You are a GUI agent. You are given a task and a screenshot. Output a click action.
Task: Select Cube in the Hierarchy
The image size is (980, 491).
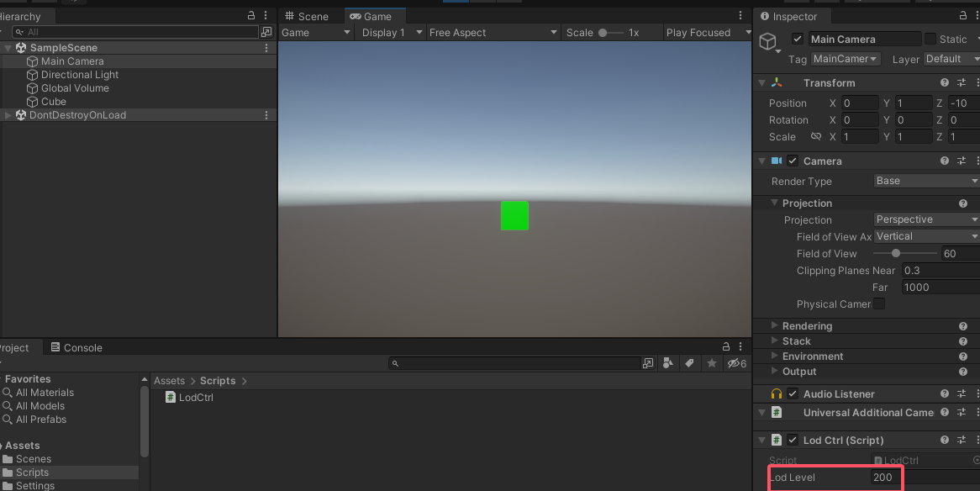point(54,102)
